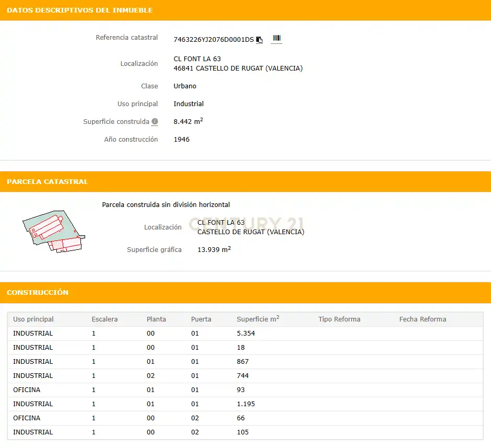
Task: Click the Escalera column header
Action: [x=104, y=319]
